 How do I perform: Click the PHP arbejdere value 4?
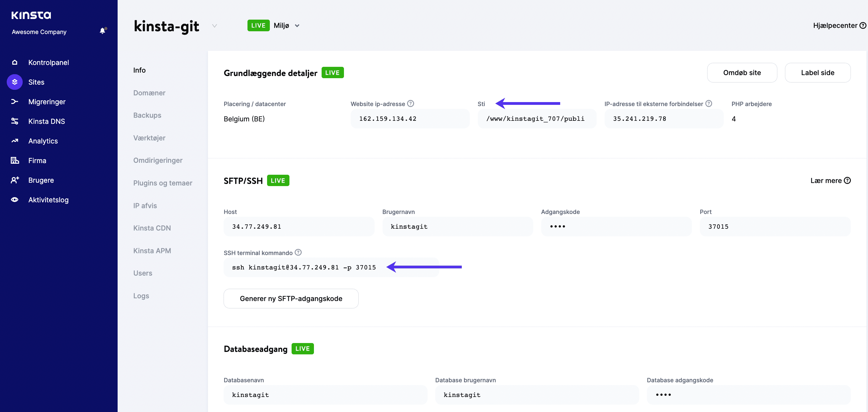point(734,119)
